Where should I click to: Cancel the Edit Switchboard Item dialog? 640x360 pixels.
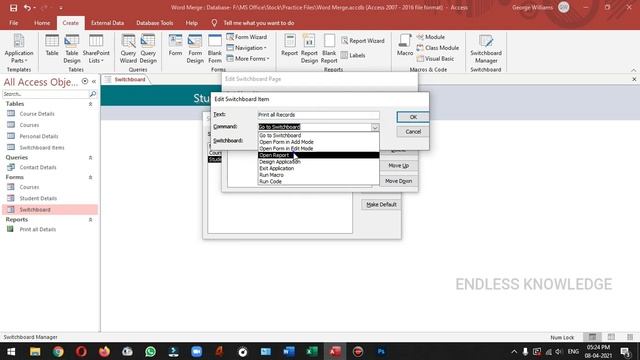(x=413, y=132)
